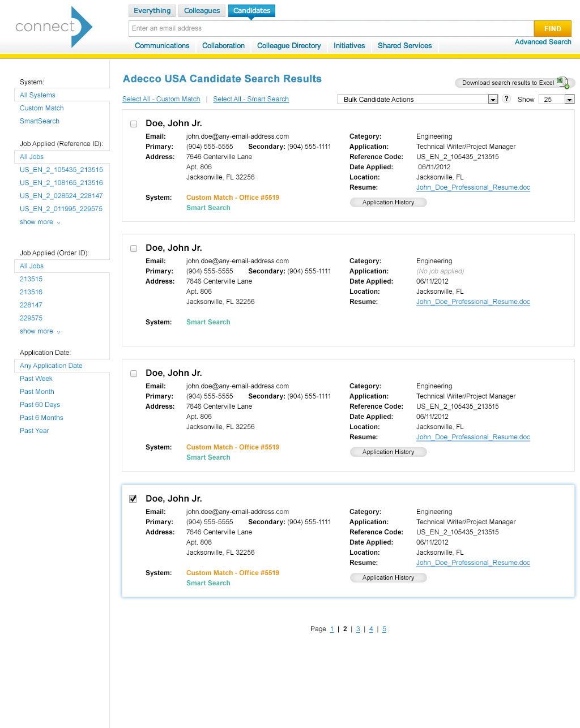This screenshot has width=580, height=728.
Task: Go to results page 3
Action: 358,629
